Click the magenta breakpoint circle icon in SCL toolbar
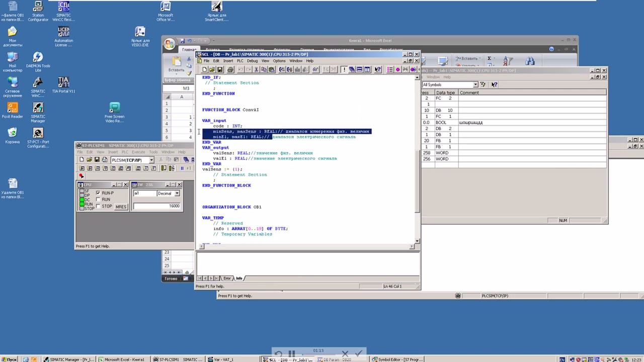 coord(397,69)
